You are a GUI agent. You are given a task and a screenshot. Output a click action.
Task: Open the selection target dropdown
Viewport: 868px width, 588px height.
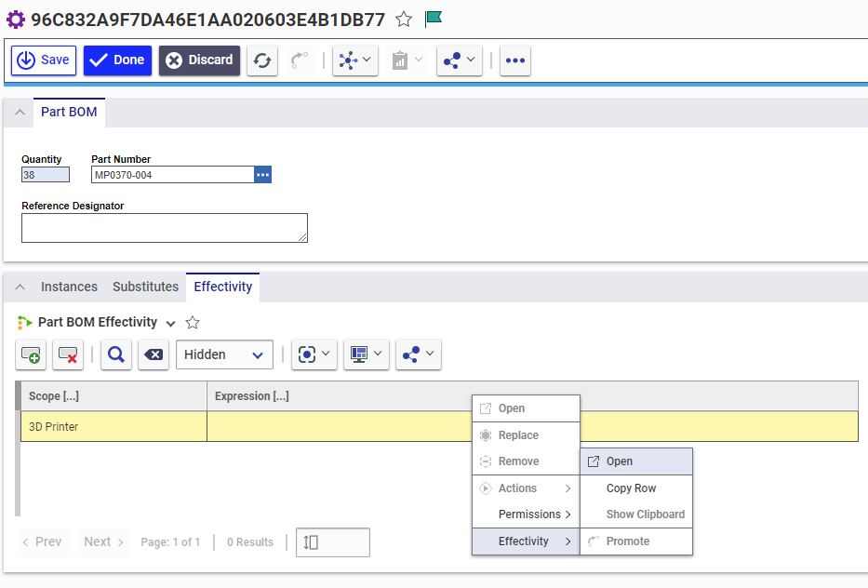pyautogui.click(x=314, y=354)
